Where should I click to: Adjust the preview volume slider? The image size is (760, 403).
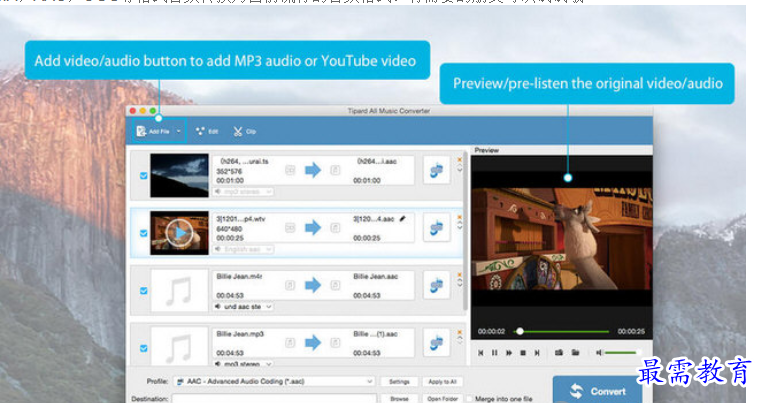coord(621,353)
